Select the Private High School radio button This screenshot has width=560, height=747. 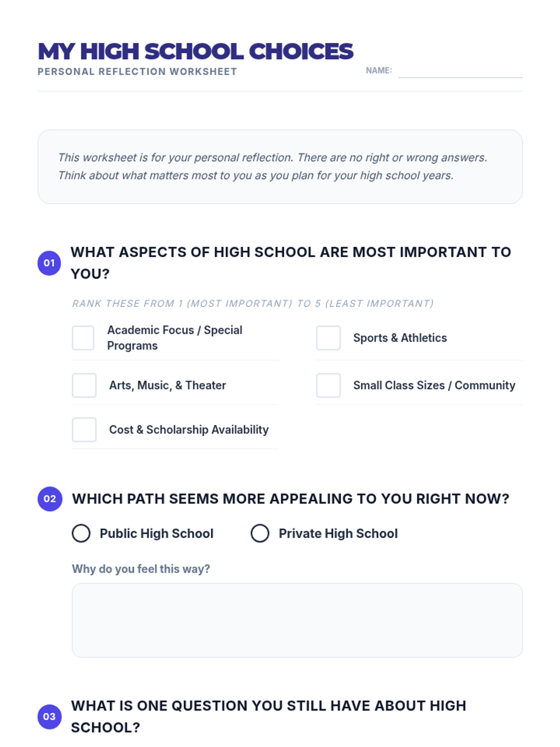point(260,533)
